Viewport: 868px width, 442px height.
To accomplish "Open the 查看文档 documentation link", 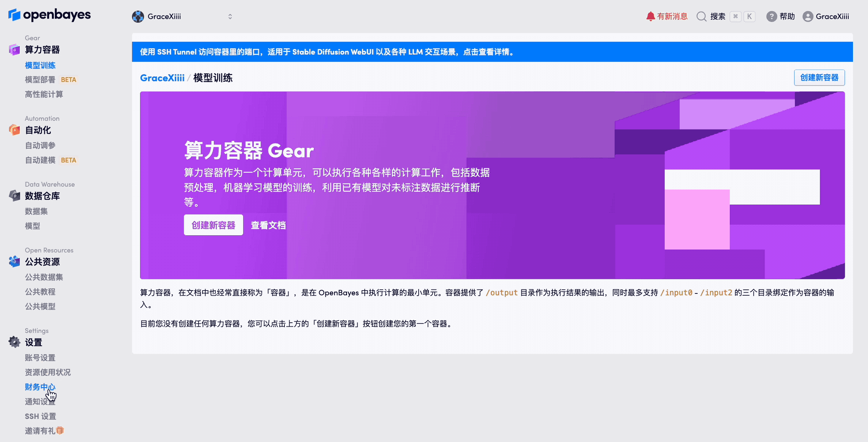I will [x=268, y=225].
